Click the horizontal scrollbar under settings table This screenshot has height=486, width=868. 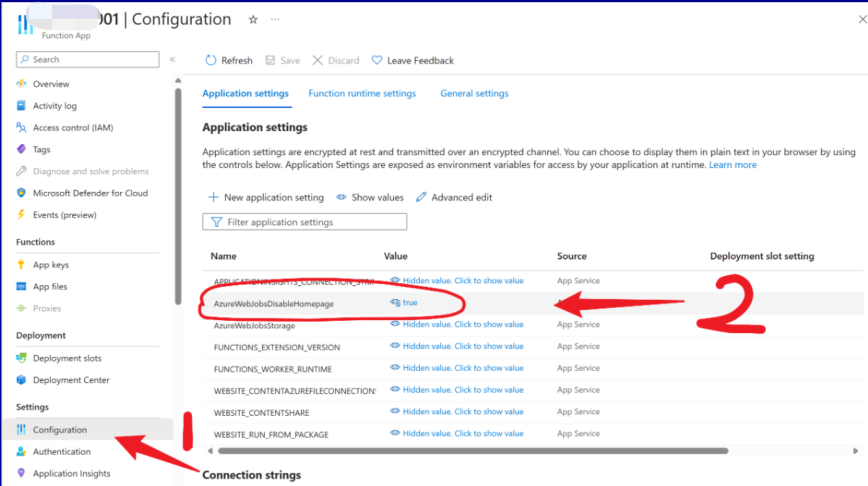pos(434,451)
